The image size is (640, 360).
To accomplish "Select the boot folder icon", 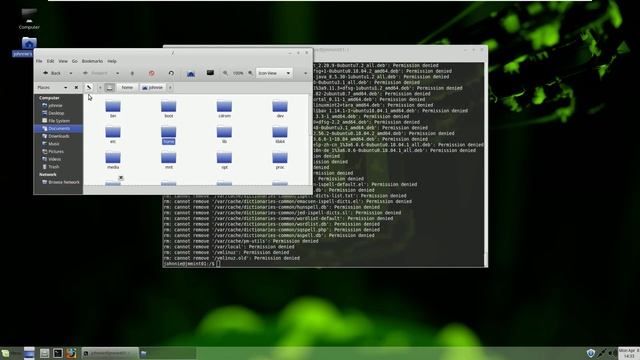I will [x=169, y=107].
